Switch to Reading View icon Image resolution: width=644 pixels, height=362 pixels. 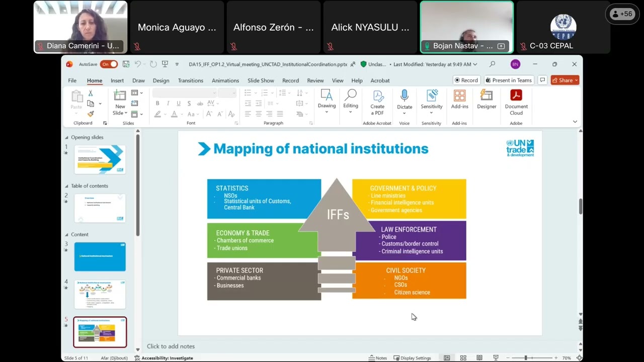point(479,358)
